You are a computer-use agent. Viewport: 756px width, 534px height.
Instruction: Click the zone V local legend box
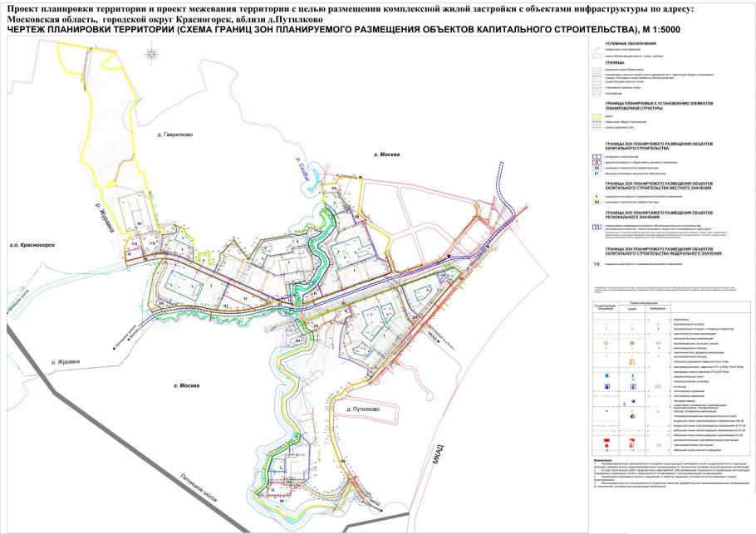(x=596, y=195)
